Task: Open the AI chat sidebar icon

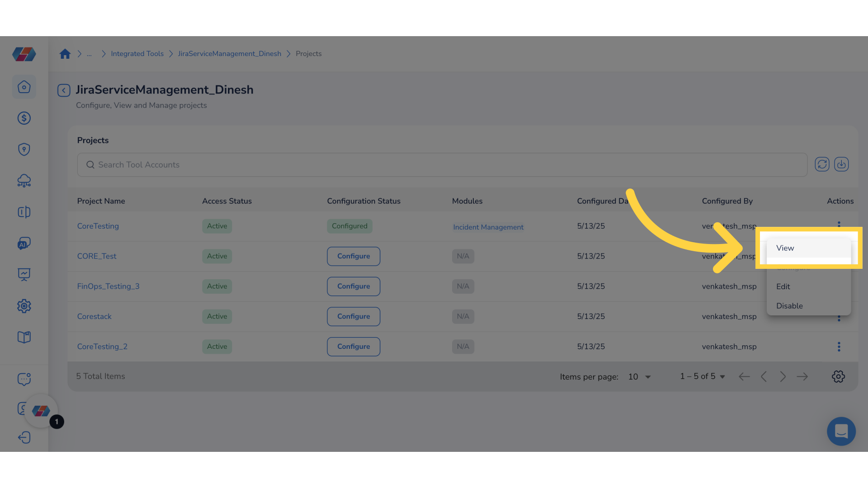Action: tap(24, 244)
